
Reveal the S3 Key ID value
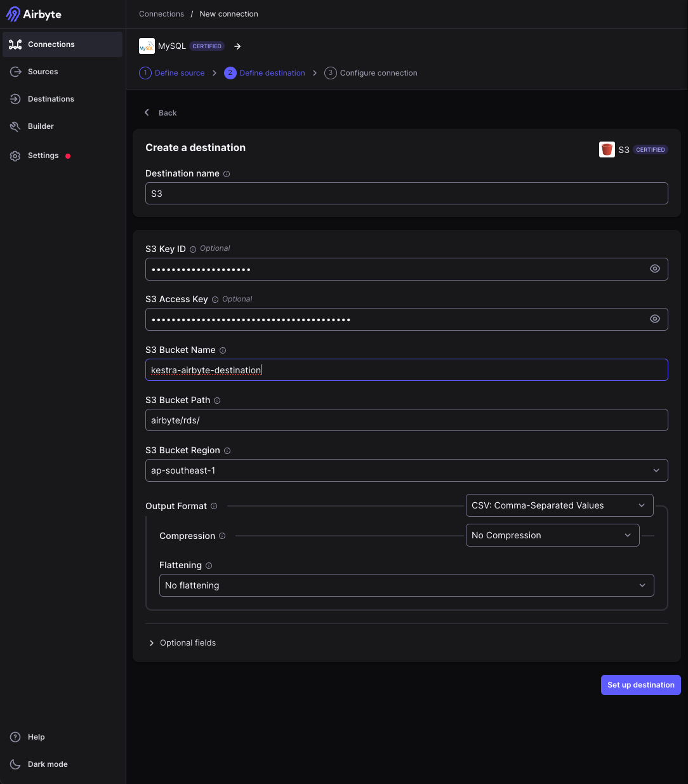[x=655, y=269]
